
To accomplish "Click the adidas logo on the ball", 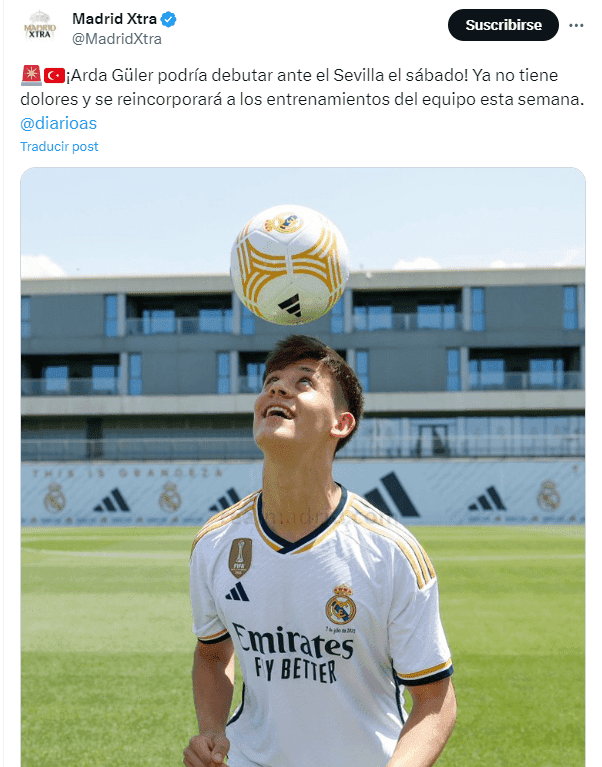I will 290,306.
